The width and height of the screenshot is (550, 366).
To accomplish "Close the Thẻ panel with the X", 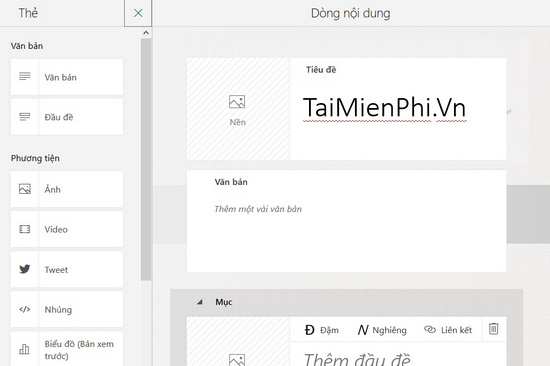I will [x=138, y=13].
